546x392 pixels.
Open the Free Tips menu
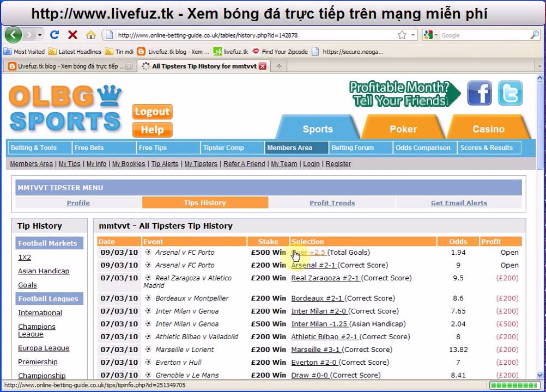point(168,148)
